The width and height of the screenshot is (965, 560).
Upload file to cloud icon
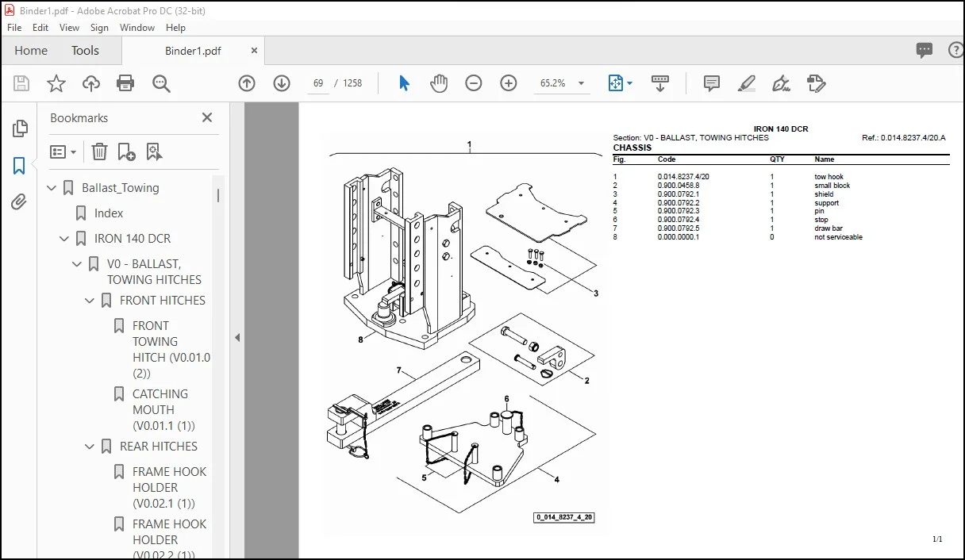[x=91, y=83]
